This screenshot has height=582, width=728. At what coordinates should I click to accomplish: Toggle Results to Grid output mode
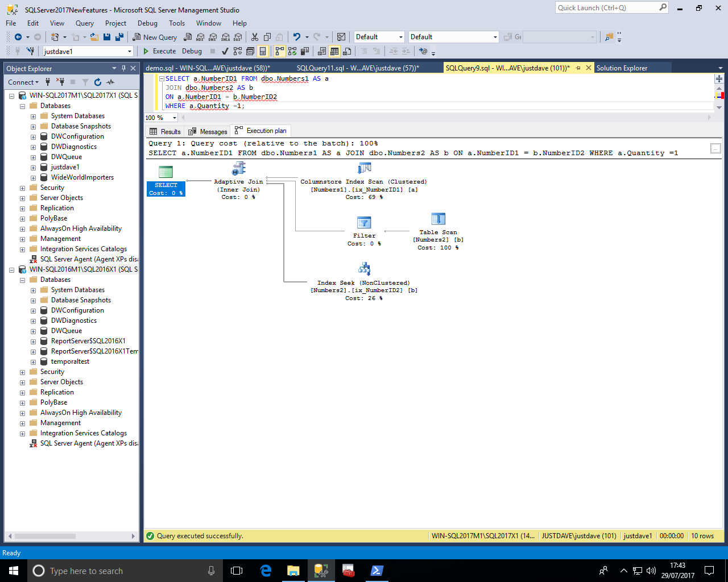(334, 51)
